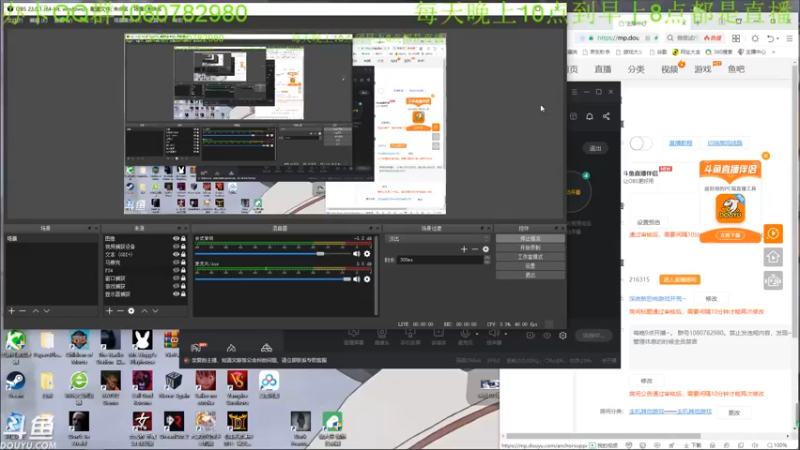Switch the live toggle on Douyu web page
Screen dimensions: 800x450
(640, 143)
